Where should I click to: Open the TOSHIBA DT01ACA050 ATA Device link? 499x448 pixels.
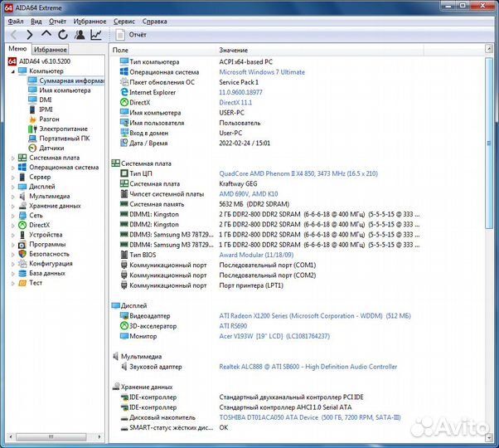(x=310, y=417)
